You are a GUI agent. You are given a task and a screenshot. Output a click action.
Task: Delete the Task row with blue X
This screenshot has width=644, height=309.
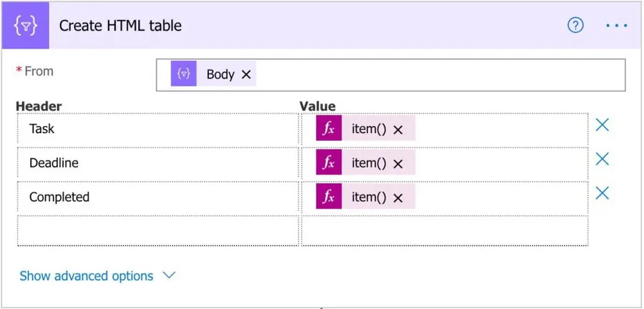602,125
